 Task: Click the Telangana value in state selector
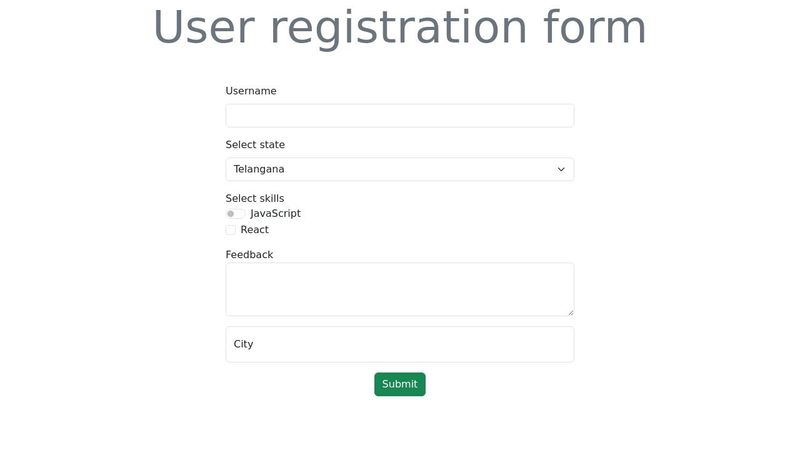(x=259, y=169)
